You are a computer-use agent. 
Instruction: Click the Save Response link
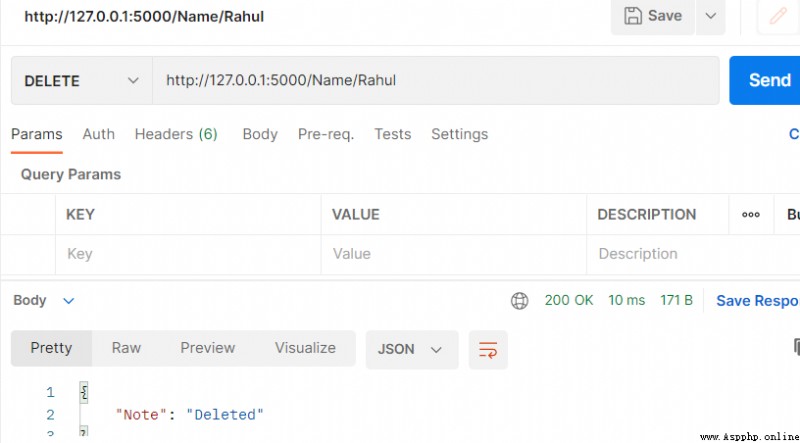(x=758, y=301)
